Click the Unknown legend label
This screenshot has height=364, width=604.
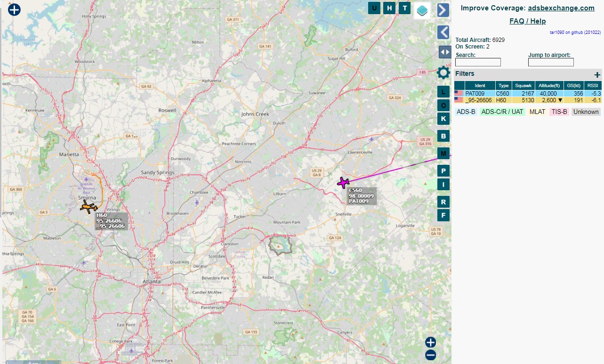586,112
